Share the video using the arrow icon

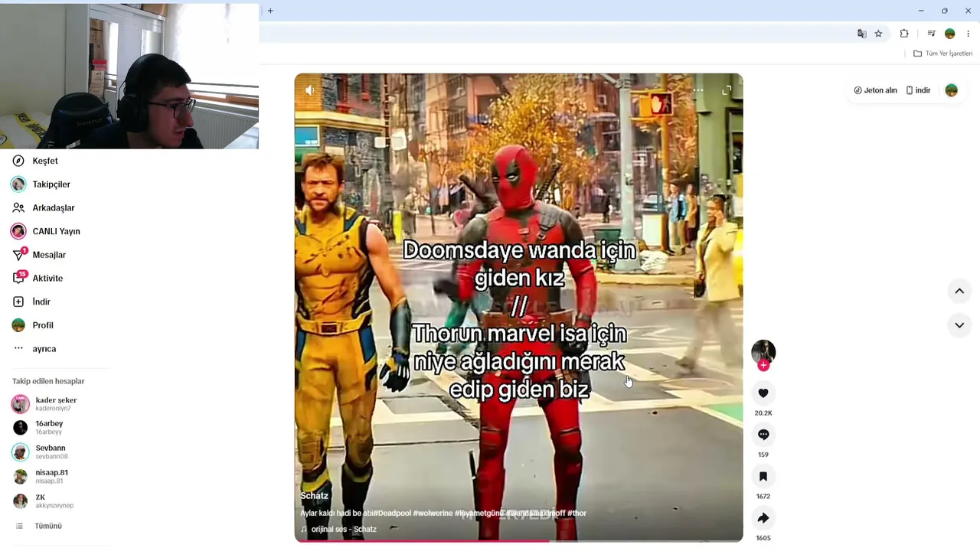pyautogui.click(x=763, y=518)
